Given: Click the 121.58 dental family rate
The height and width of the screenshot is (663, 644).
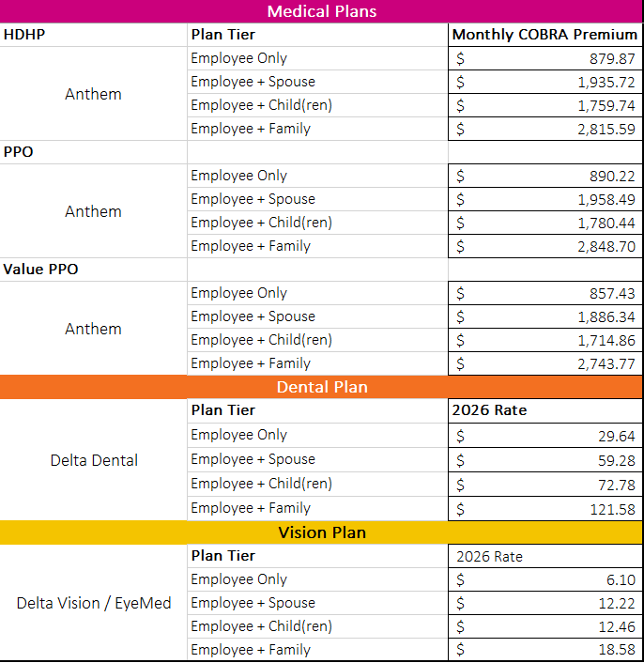Looking at the screenshot, I should pyautogui.click(x=544, y=508).
